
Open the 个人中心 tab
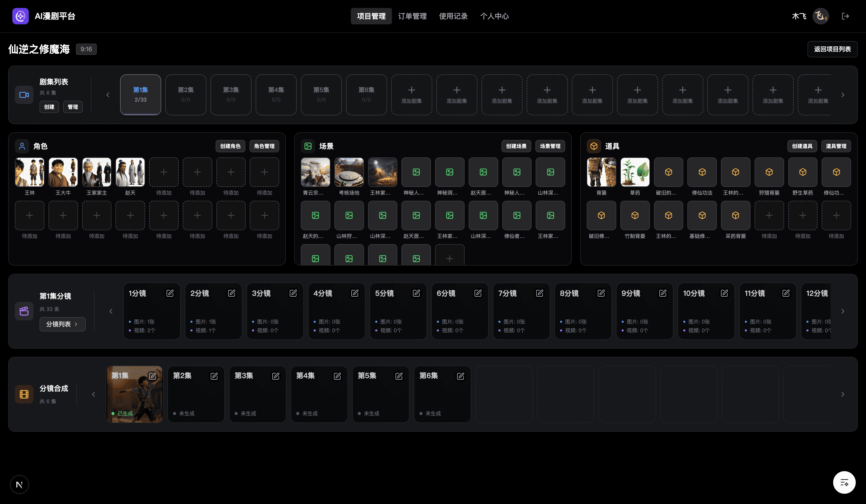(494, 16)
